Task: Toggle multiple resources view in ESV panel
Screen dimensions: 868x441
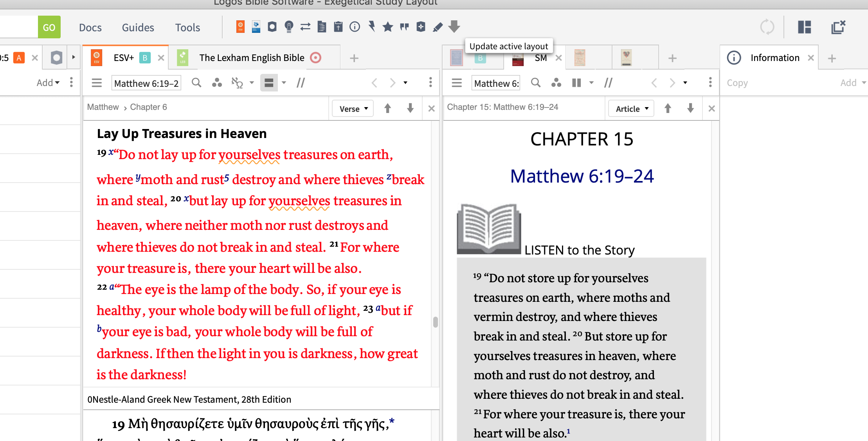Action: pos(269,83)
